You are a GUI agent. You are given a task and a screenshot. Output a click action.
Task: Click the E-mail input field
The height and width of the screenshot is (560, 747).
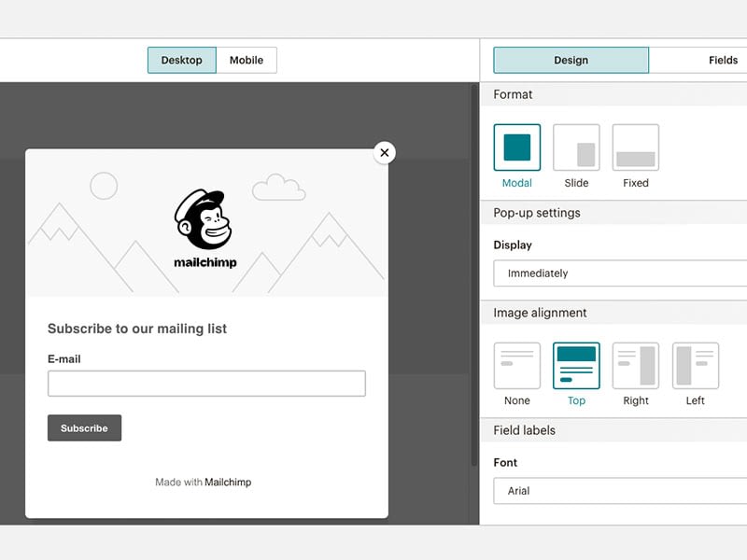[x=206, y=384]
